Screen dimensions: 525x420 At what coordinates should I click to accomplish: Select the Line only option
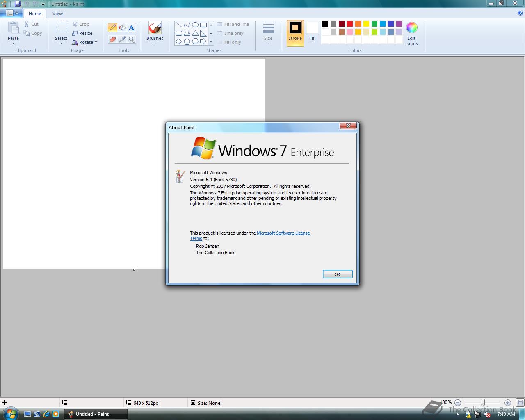pyautogui.click(x=230, y=33)
